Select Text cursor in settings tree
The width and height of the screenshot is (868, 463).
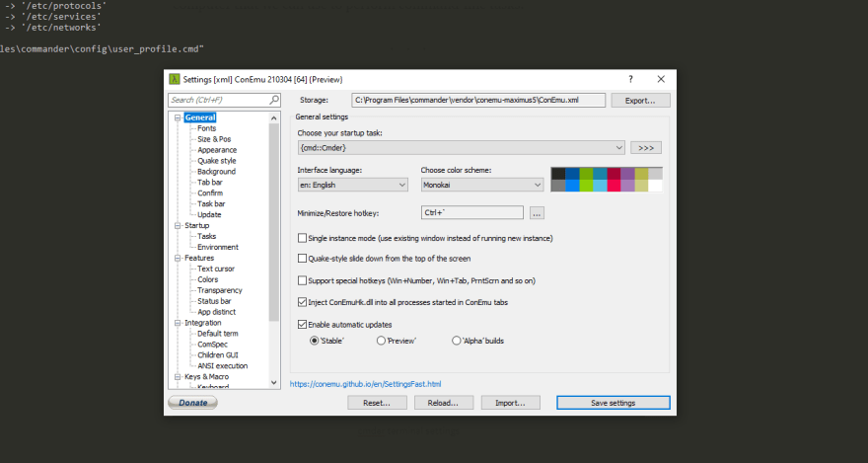[216, 269]
